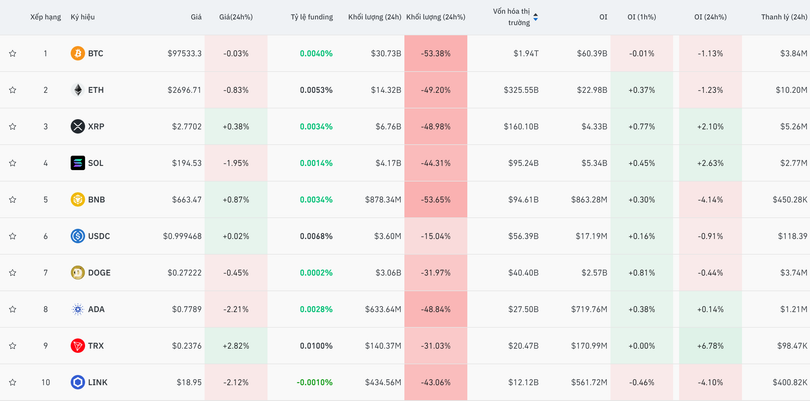This screenshot has height=401, width=810.
Task: Click the Xếp hạng column header
Action: click(45, 17)
